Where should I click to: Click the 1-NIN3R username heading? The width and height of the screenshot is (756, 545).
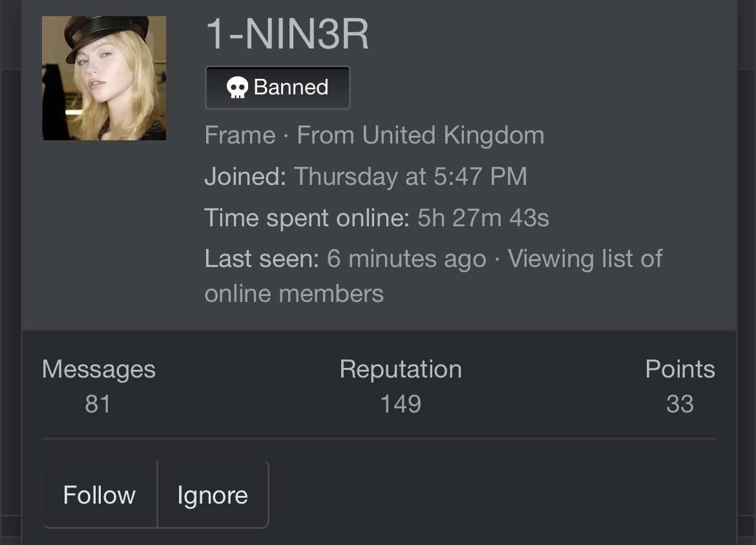[288, 35]
